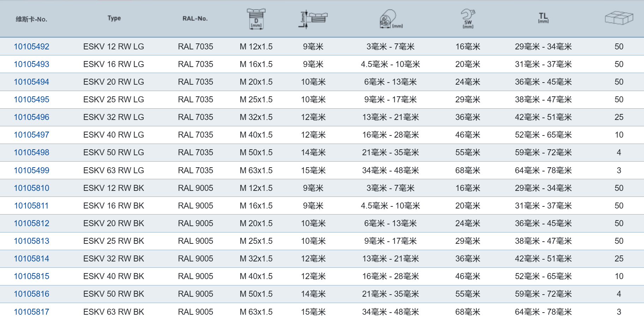Image resolution: width=644 pixels, height=320 pixels.
Task: Click the cable diameter range icon
Action: click(390, 19)
